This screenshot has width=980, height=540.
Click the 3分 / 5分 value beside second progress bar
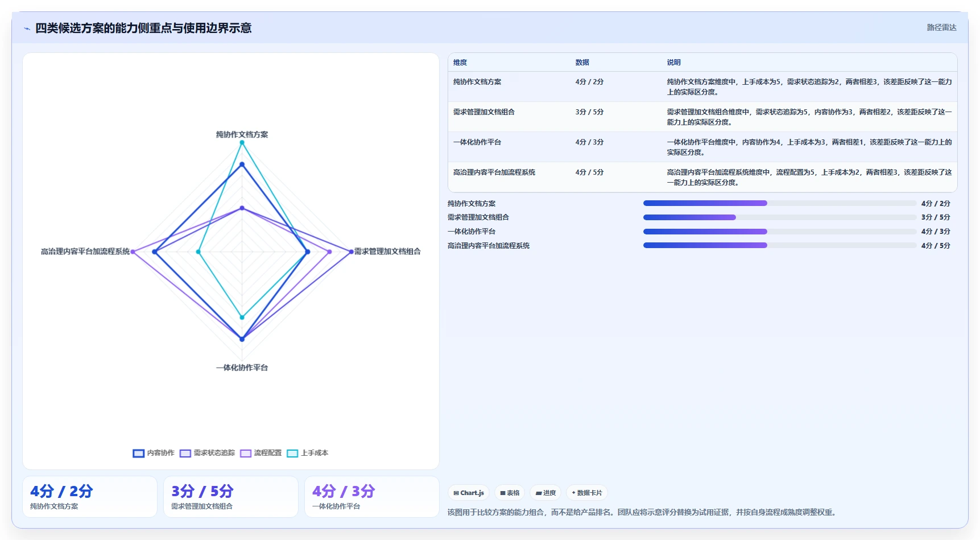[936, 217]
